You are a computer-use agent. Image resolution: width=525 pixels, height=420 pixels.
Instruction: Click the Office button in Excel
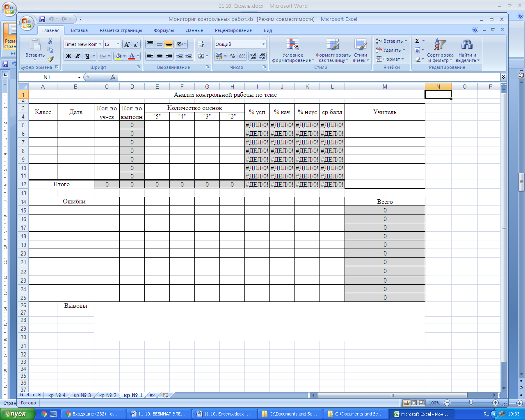click(27, 23)
